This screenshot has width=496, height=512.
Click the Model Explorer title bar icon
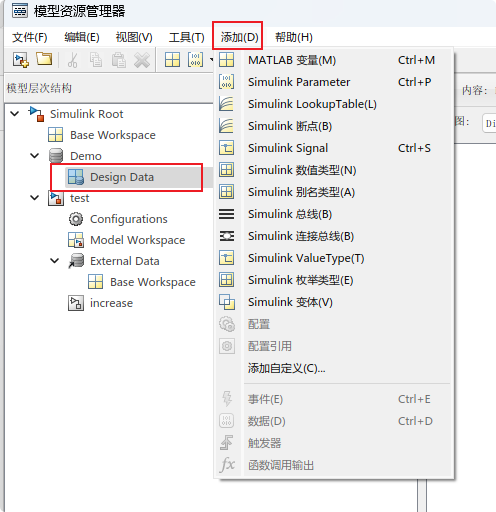[x=20, y=11]
